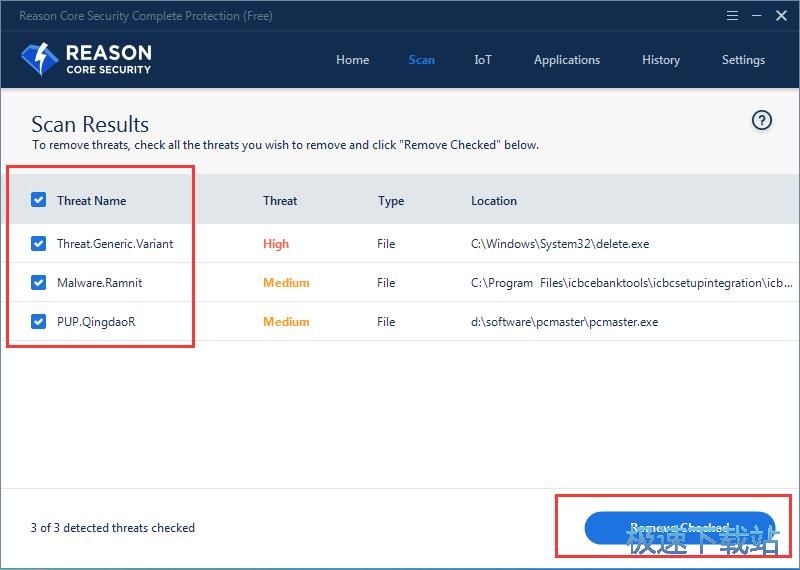View the History tab
Image resolution: width=800 pixels, height=570 pixels.
point(660,60)
